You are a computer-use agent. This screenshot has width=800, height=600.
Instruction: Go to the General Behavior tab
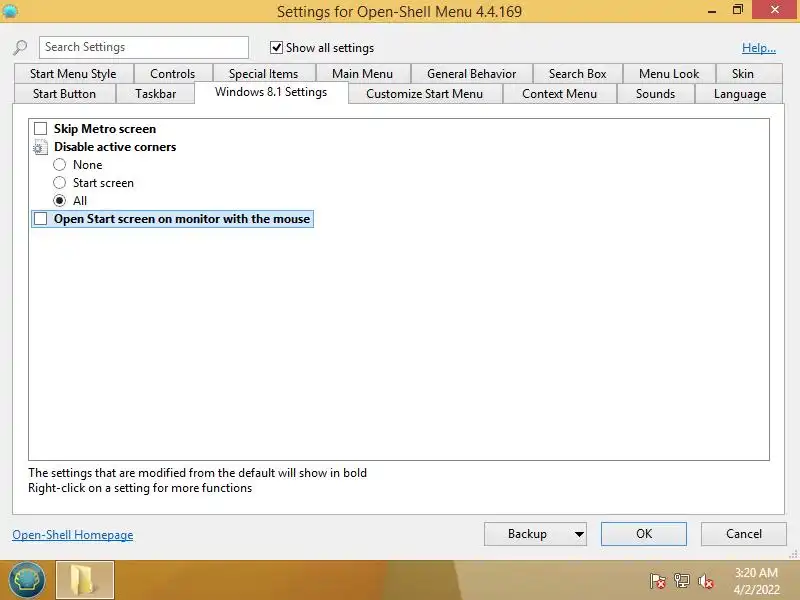tap(471, 74)
